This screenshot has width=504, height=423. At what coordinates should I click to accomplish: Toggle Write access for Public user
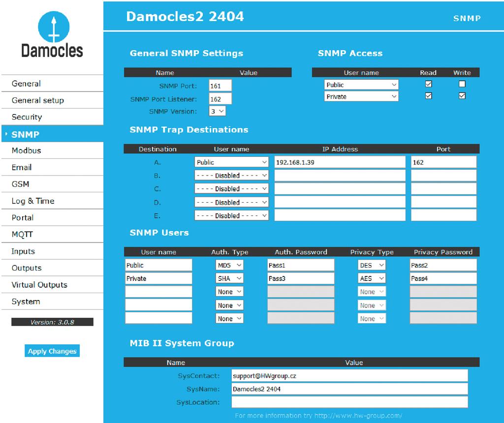coord(462,84)
